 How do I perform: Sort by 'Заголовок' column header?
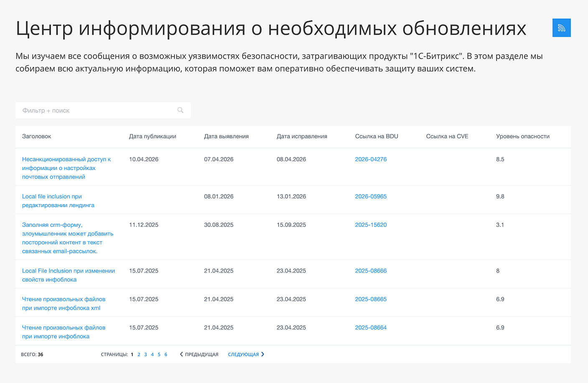tap(37, 136)
